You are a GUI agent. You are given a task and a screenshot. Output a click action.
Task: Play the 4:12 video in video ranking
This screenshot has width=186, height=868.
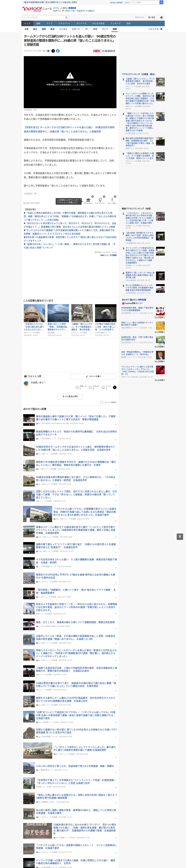point(160,216)
